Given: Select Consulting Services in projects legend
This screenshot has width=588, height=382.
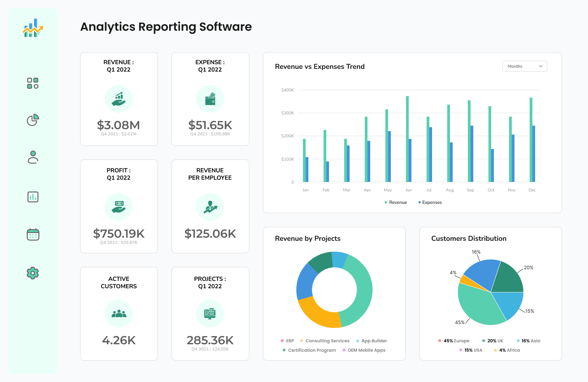Looking at the screenshot, I should point(327,341).
